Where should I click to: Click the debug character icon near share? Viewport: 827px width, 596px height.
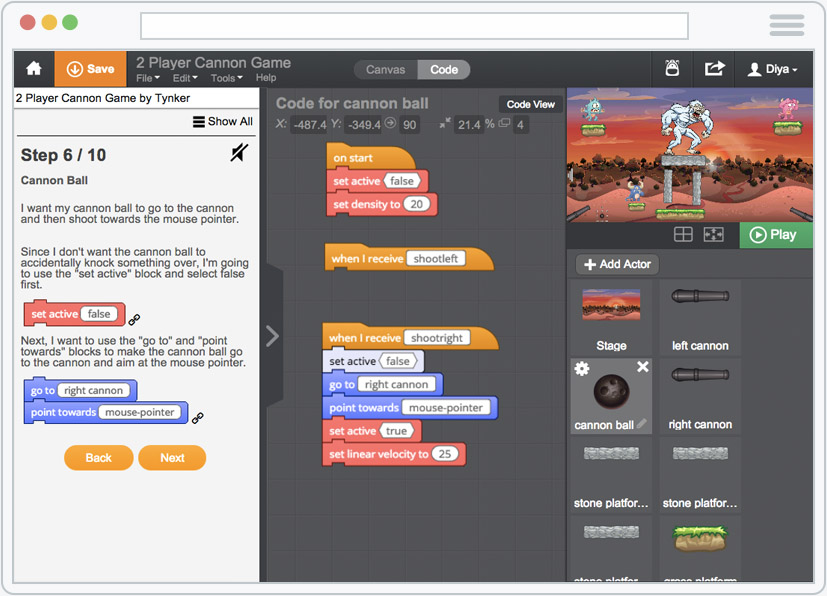tap(673, 69)
